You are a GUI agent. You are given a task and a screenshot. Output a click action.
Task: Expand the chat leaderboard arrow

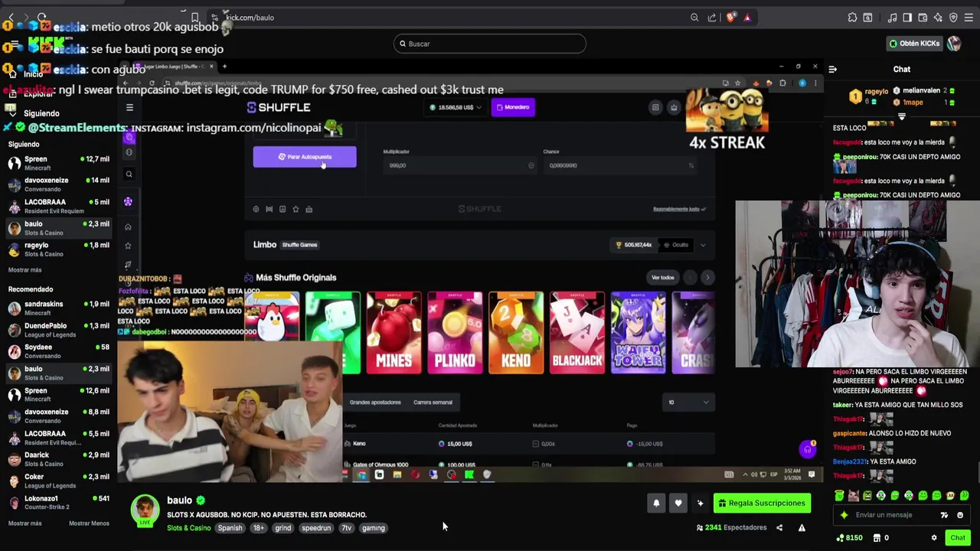(x=901, y=116)
